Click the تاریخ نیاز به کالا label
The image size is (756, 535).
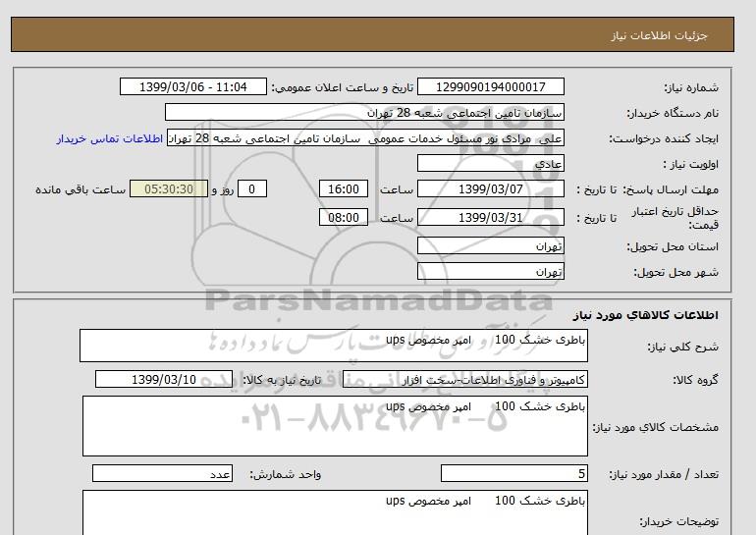click(282, 380)
